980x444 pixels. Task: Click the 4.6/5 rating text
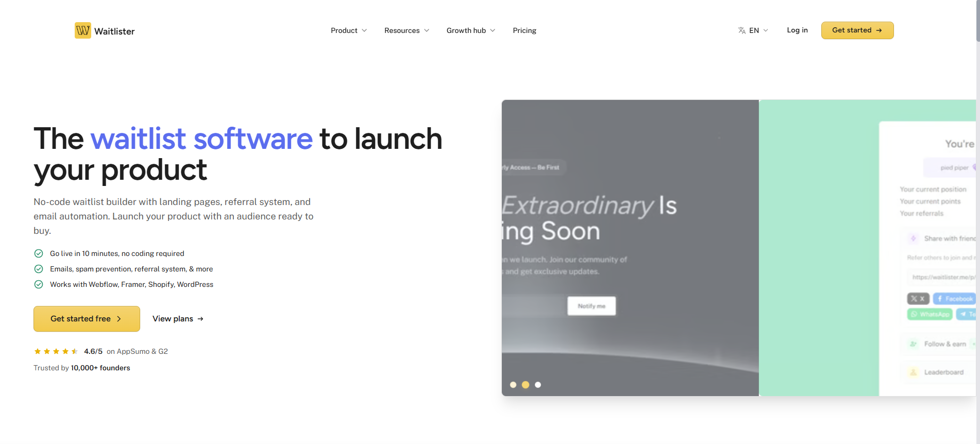93,351
